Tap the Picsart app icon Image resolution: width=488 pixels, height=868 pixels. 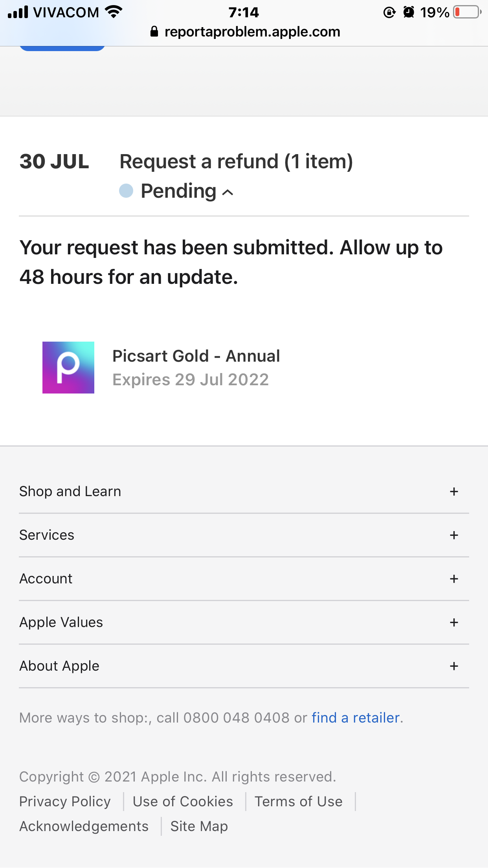(68, 368)
